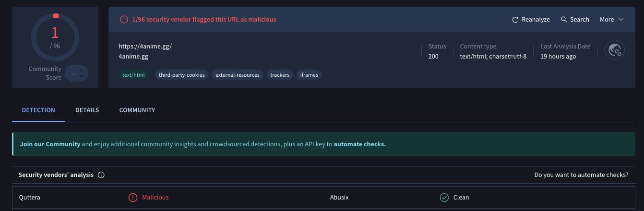The width and height of the screenshot is (644, 211).
Task: Click the external-resources tag
Action: click(238, 75)
